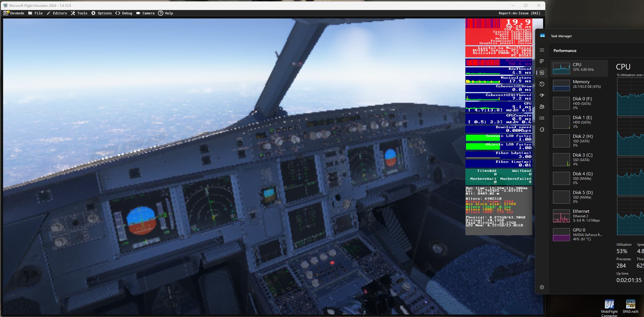Click the Allocs: 6902310 line
The image size is (644, 317).
[483, 198]
